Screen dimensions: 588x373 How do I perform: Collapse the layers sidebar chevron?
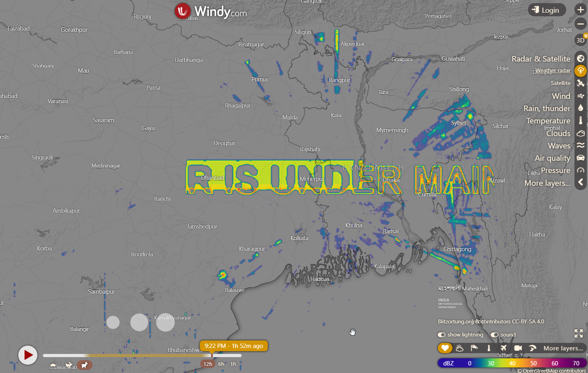point(580,182)
